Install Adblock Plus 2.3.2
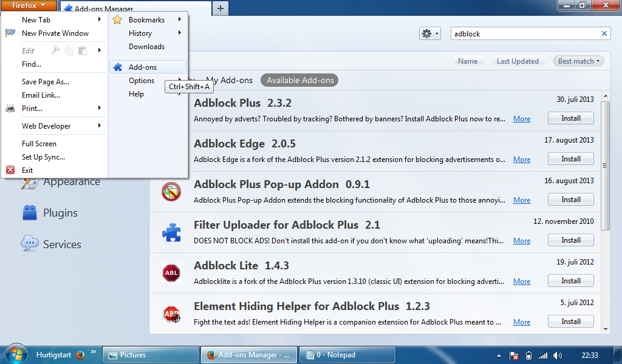Screen dimensions: 622x364 pyautogui.click(x=571, y=118)
